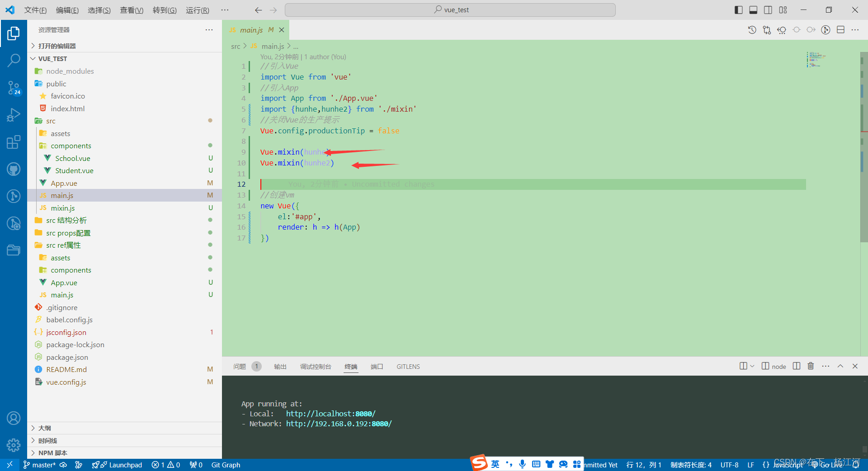Open the GitHub view in activity bar

pos(14,169)
